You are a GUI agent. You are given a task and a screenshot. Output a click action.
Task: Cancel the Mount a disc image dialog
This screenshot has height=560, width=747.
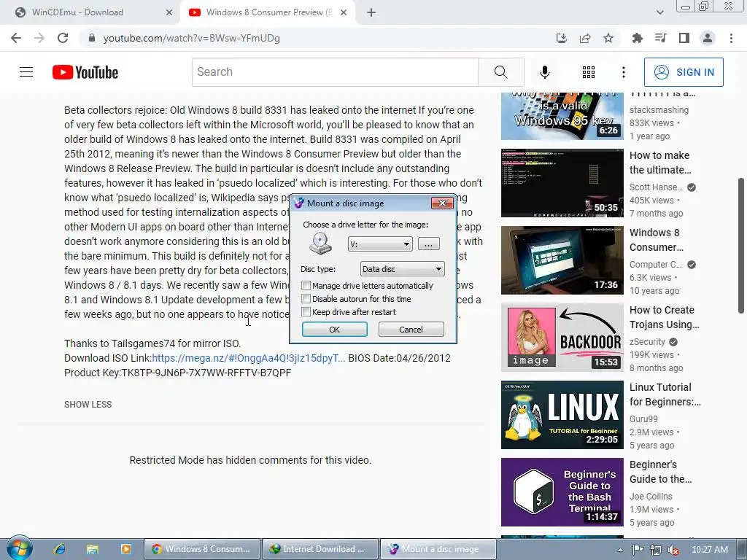click(411, 330)
